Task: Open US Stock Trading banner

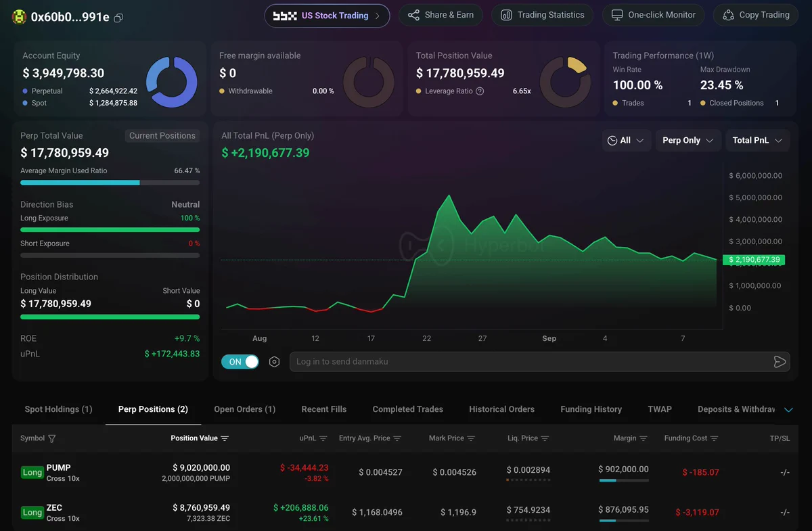Action: tap(327, 16)
